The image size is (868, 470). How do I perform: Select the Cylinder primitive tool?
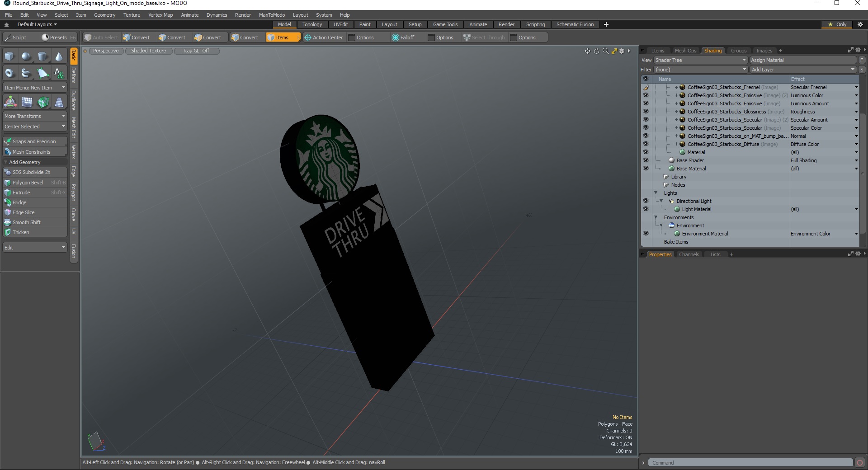point(42,56)
